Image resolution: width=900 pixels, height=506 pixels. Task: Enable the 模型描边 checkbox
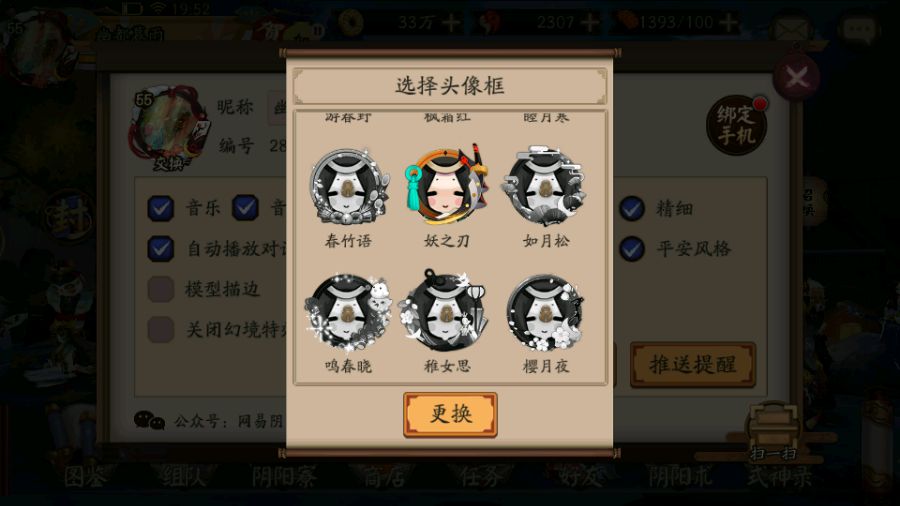point(161,289)
